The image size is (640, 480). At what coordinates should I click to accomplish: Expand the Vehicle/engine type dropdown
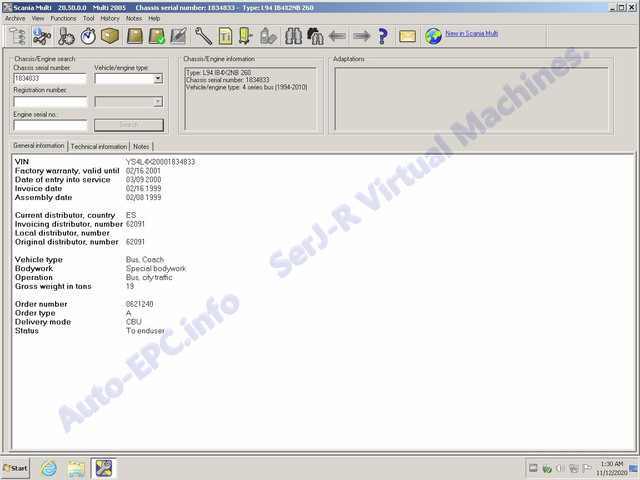click(x=158, y=78)
